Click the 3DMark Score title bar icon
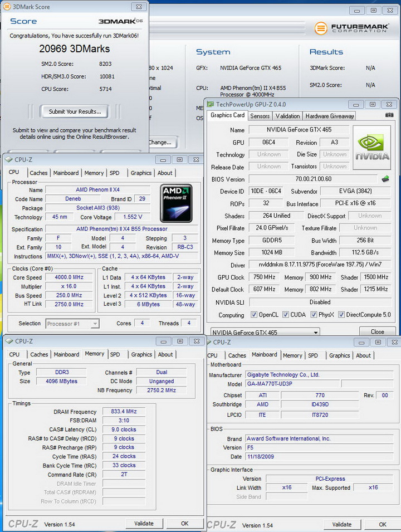Screen dimensions: 401x532 coord(7,7)
